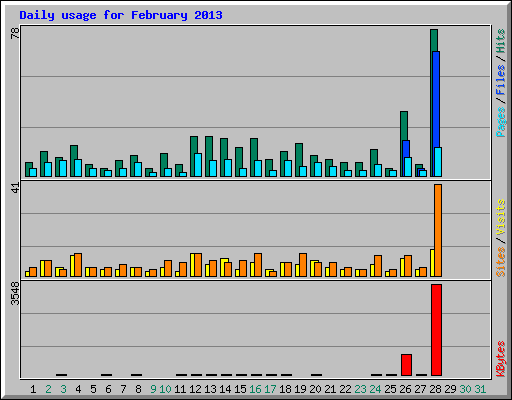
Task: Click the orange sites bar for day 19
Action: point(303,265)
